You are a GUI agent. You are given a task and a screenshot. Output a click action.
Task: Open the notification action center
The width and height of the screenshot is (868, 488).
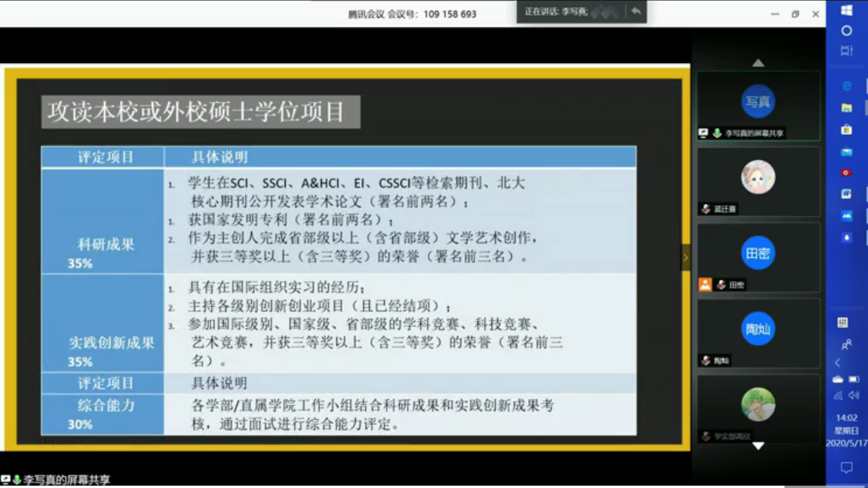click(x=847, y=468)
